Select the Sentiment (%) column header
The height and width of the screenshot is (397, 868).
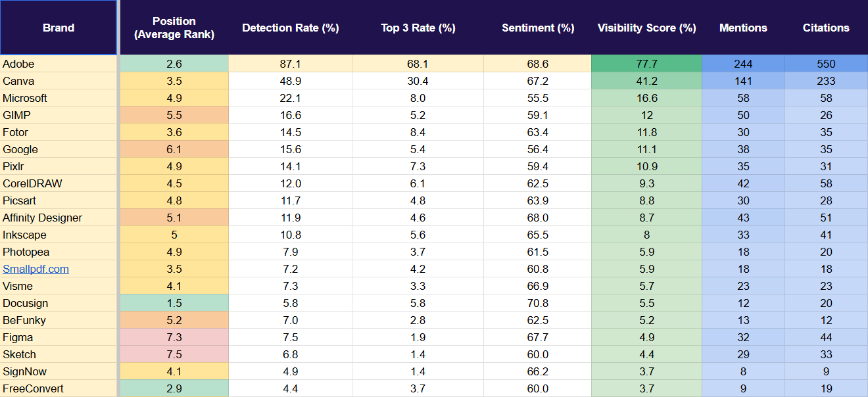pos(537,28)
